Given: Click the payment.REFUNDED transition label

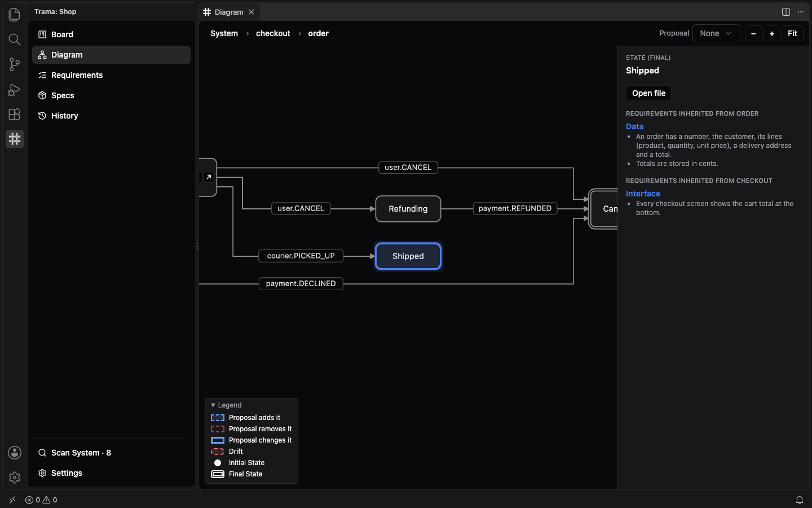Looking at the screenshot, I should click(515, 208).
